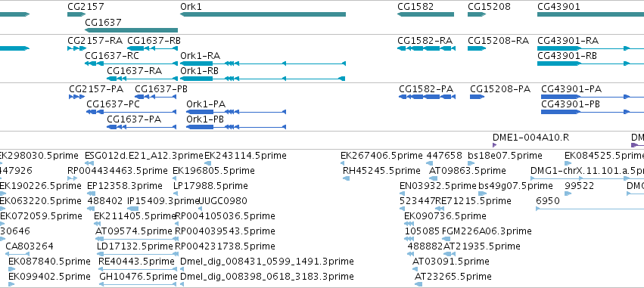Screen dimensions: 644x288
Task: Click EST AT21935.5prime
Action: click(x=482, y=246)
